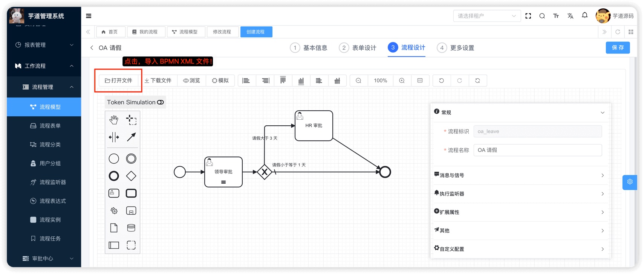Click the 打开文件 button

tap(119, 81)
